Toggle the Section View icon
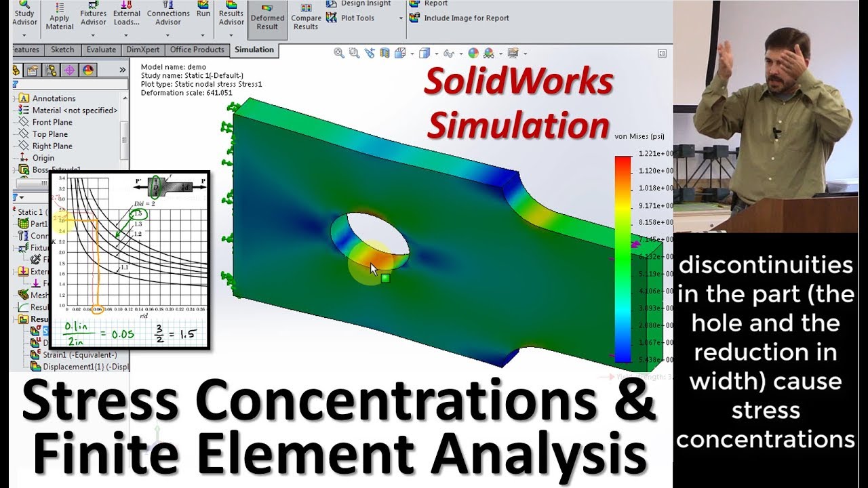Image resolution: width=868 pixels, height=488 pixels. pos(384,53)
